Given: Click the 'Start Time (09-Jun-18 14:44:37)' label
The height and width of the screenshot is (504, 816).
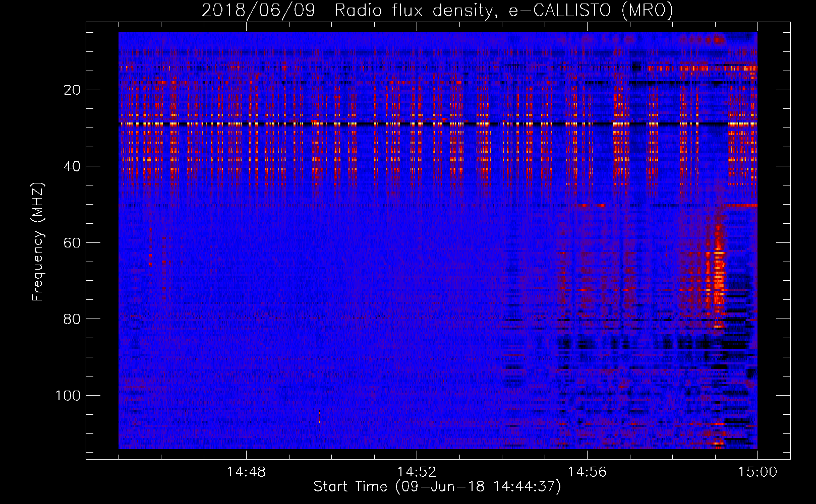Looking at the screenshot, I should (437, 487).
